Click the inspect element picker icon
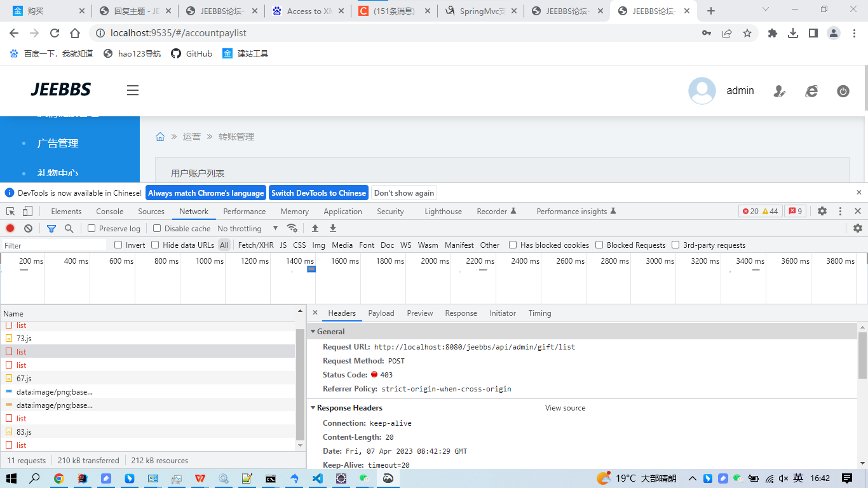 click(11, 212)
